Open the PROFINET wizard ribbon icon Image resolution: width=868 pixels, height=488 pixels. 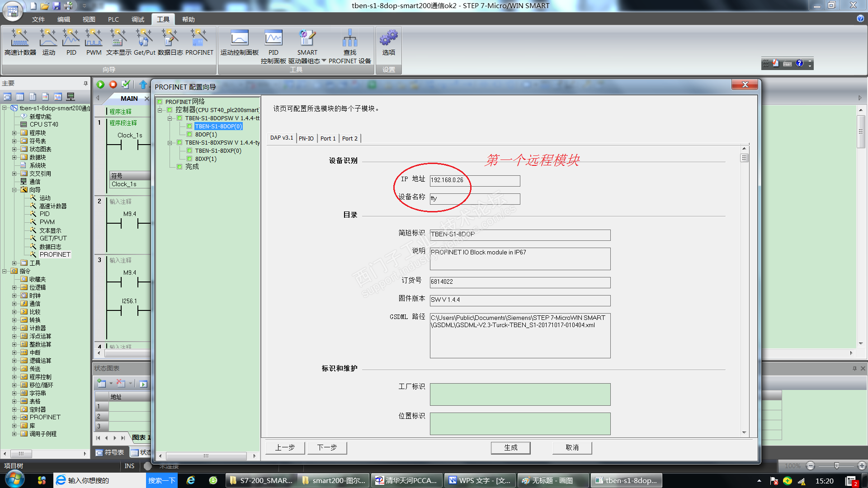point(199,38)
